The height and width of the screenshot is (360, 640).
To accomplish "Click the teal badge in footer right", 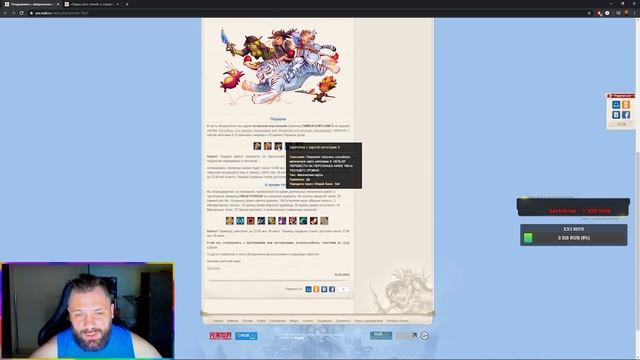I will (x=381, y=335).
